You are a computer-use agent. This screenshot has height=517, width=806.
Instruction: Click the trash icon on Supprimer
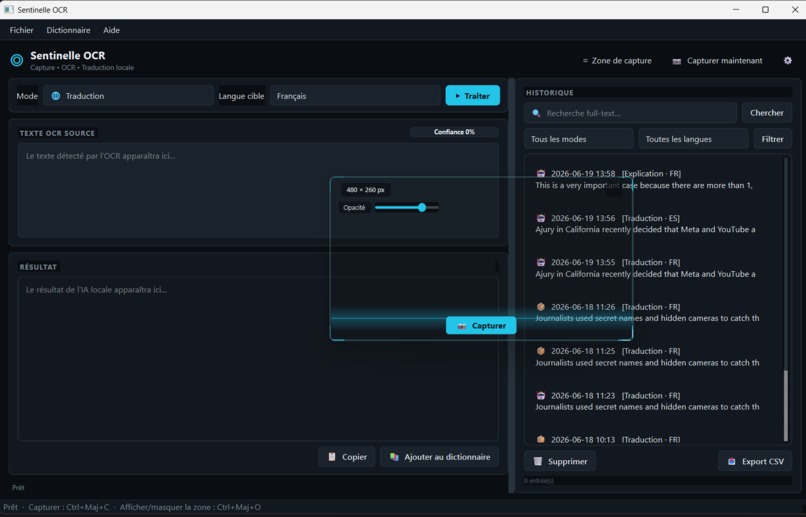[x=538, y=461]
